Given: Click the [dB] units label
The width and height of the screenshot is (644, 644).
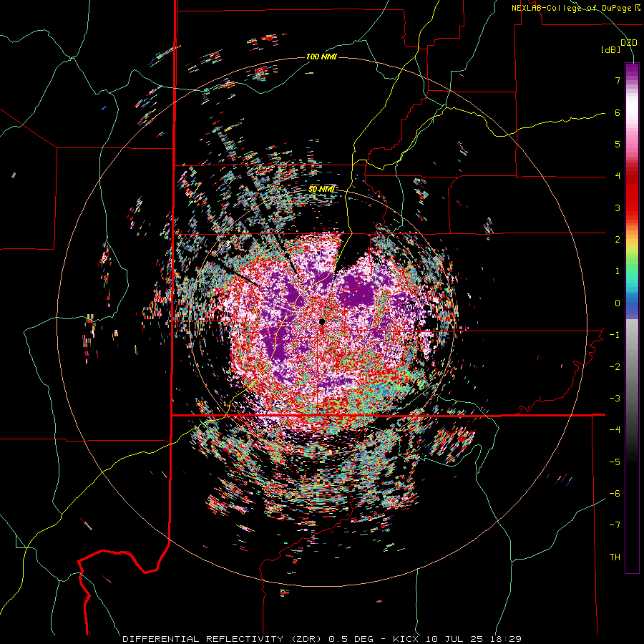Looking at the screenshot, I should tap(611, 50).
